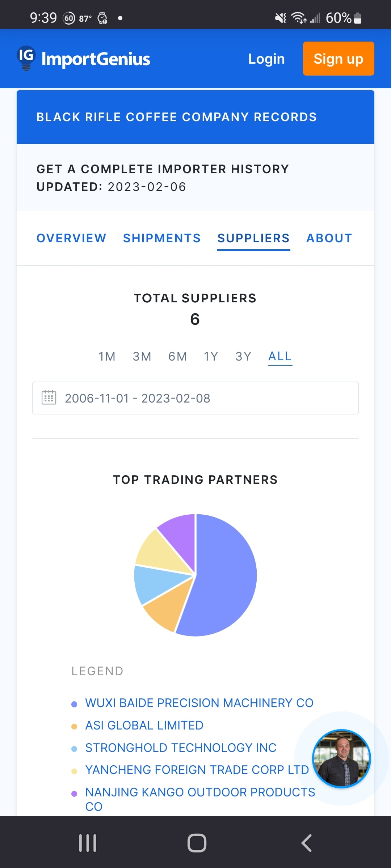Go to the About tab
This screenshot has width=391, height=868.
coord(329,238)
